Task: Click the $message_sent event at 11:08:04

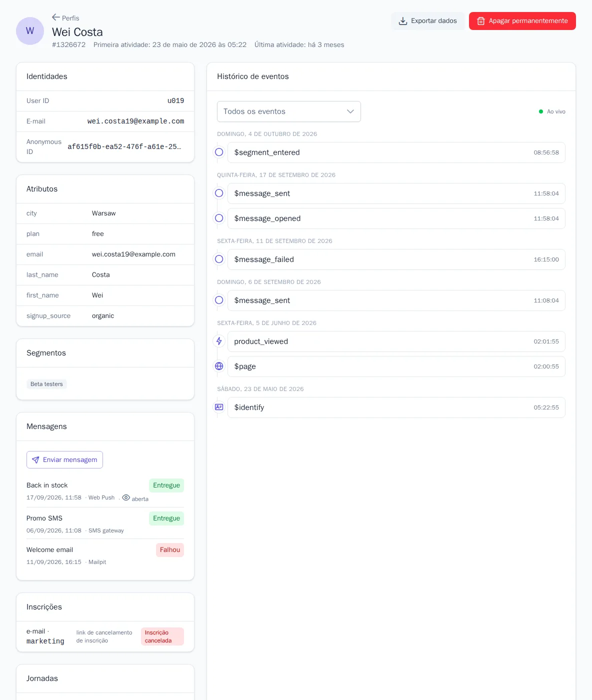Action: [396, 300]
